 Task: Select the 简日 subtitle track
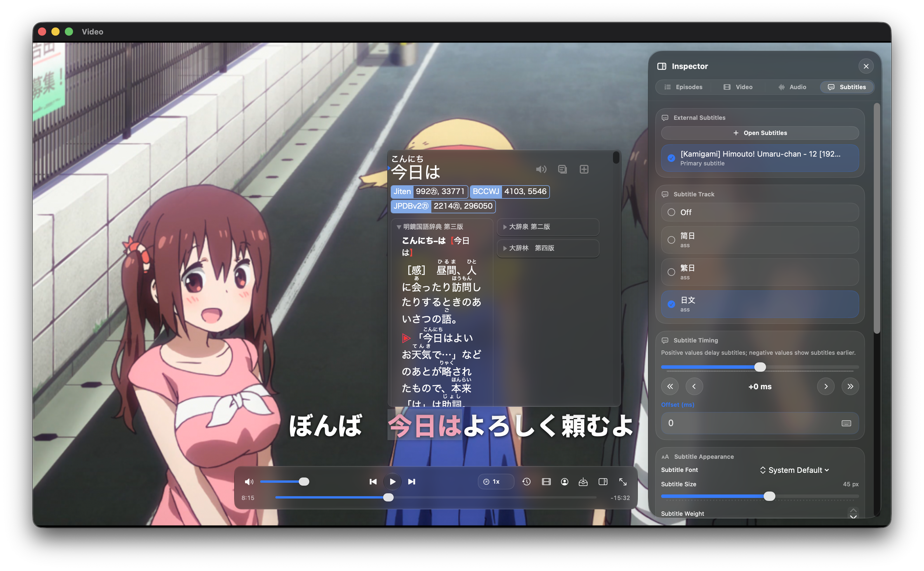760,240
